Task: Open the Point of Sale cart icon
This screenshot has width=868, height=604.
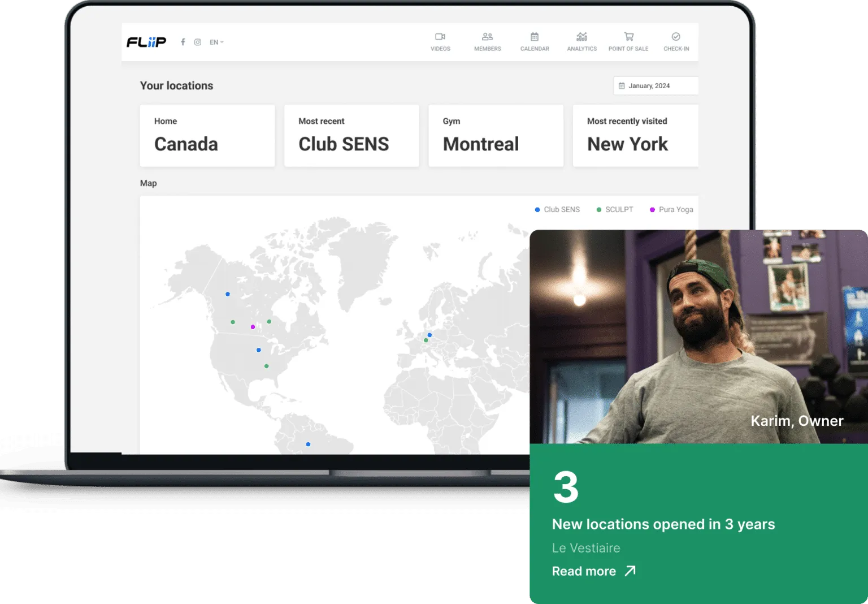Action: (628, 37)
